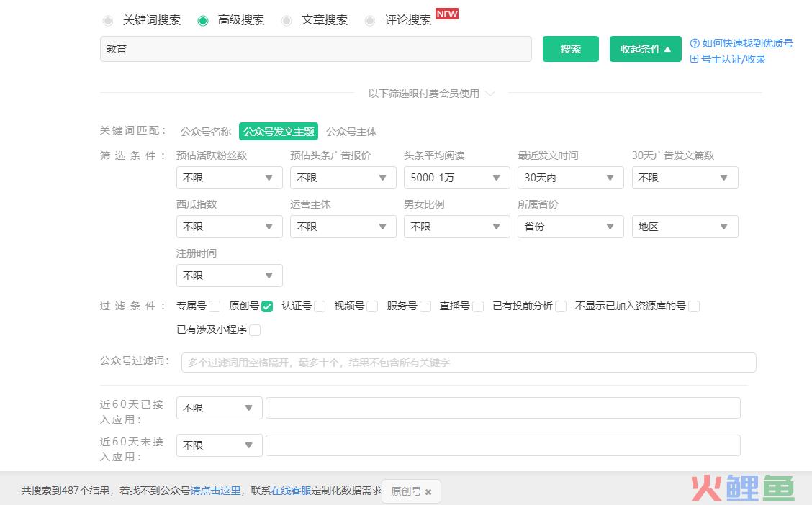
Task: Select the 关键词搜索 radio option
Action: point(108,21)
